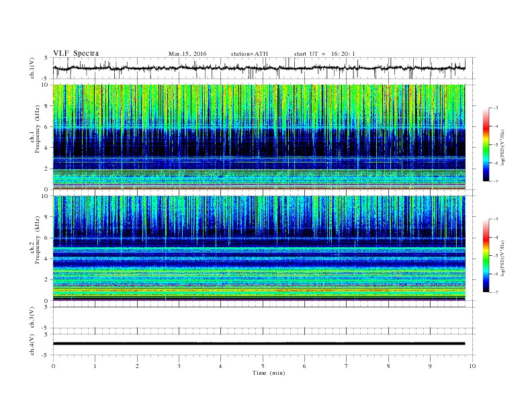Image resolution: width=532 pixels, height=411 pixels.
Task: Click the "10" minute tick on time axis
Action: pos(472,366)
